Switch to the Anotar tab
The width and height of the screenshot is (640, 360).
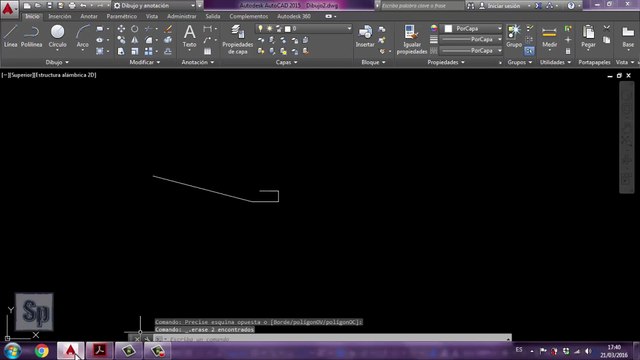89,16
